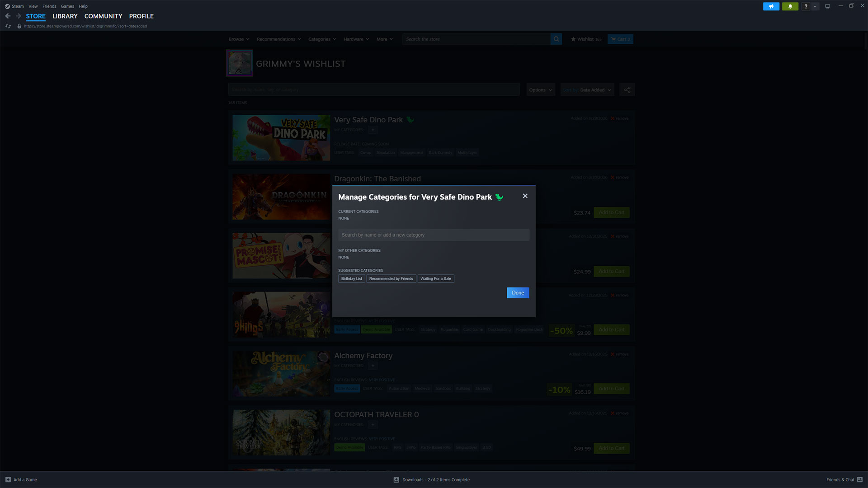The height and width of the screenshot is (488, 868).
Task: Expand the More dropdown
Action: 384,39
